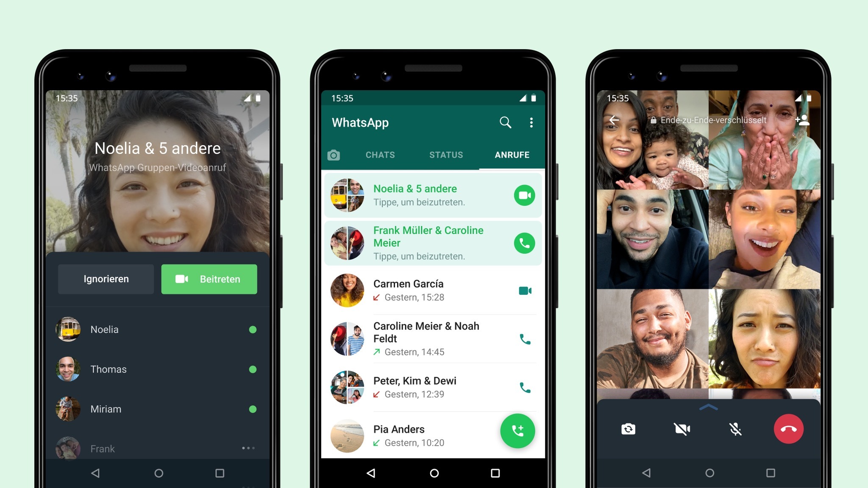Switch to the CHATS tab
Screen dimensions: 868x488
379,155
